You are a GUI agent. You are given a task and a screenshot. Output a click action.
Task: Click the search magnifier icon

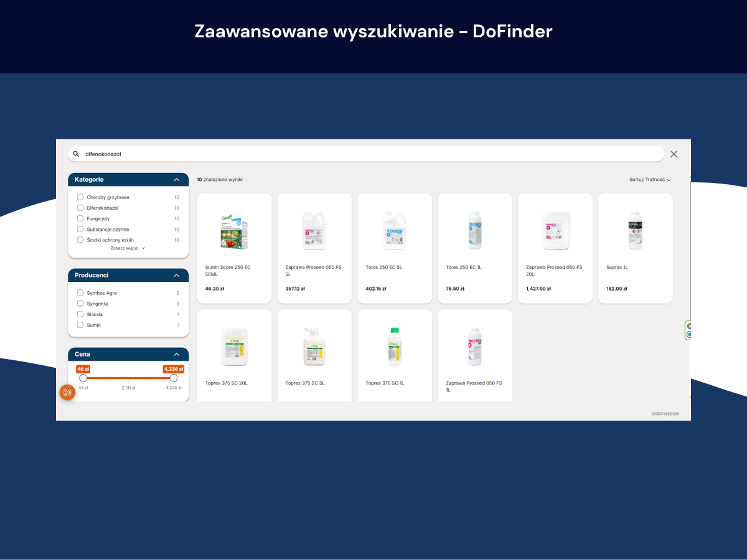tap(76, 154)
